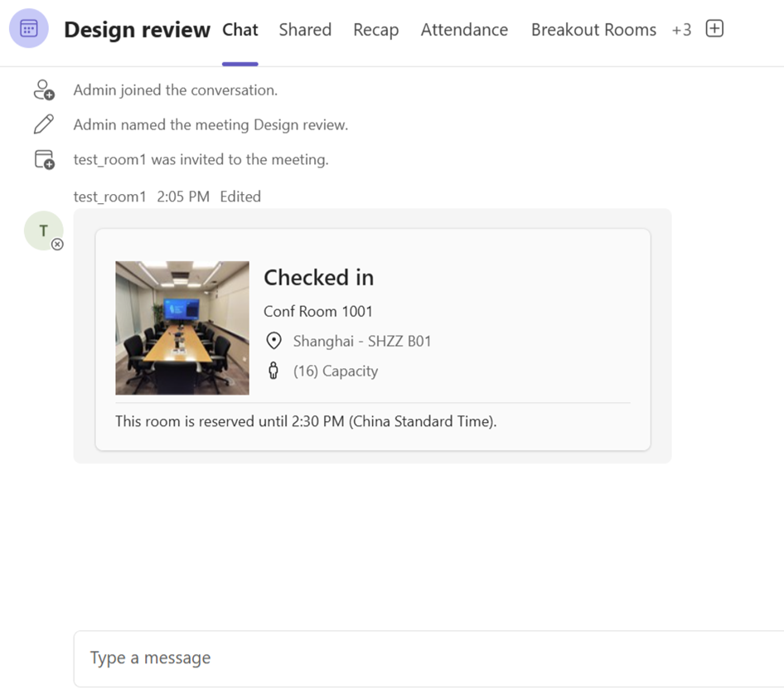Click the capacity person icon on the card
784x694 pixels.
(273, 371)
